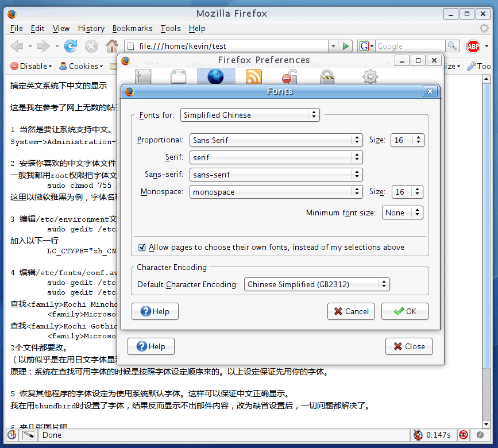The height and width of the screenshot is (448, 498).
Task: Click the page icon in the address bar
Action: (130, 46)
